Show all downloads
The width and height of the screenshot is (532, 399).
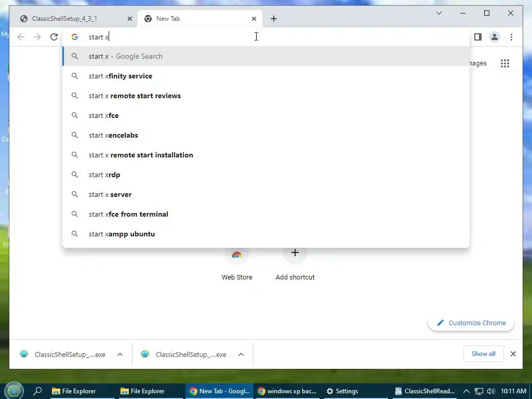pos(484,354)
